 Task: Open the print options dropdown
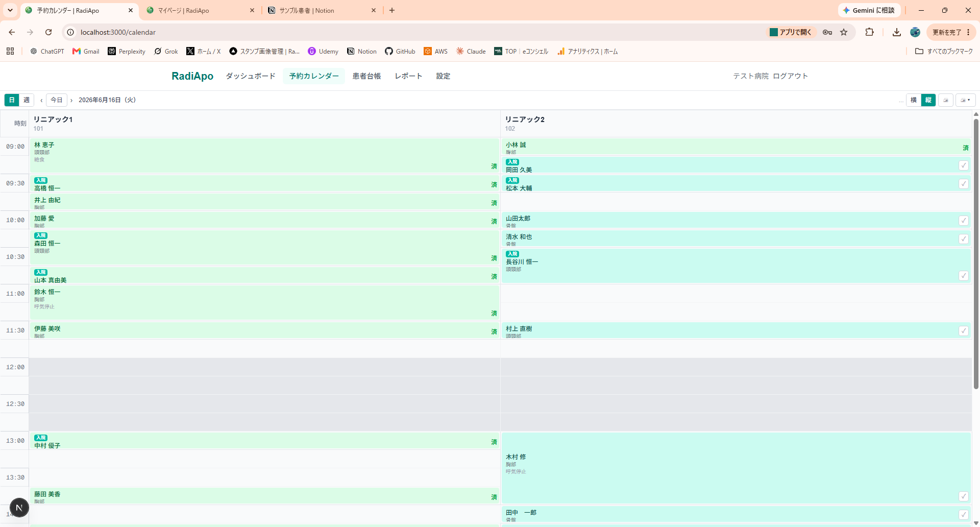tap(965, 100)
